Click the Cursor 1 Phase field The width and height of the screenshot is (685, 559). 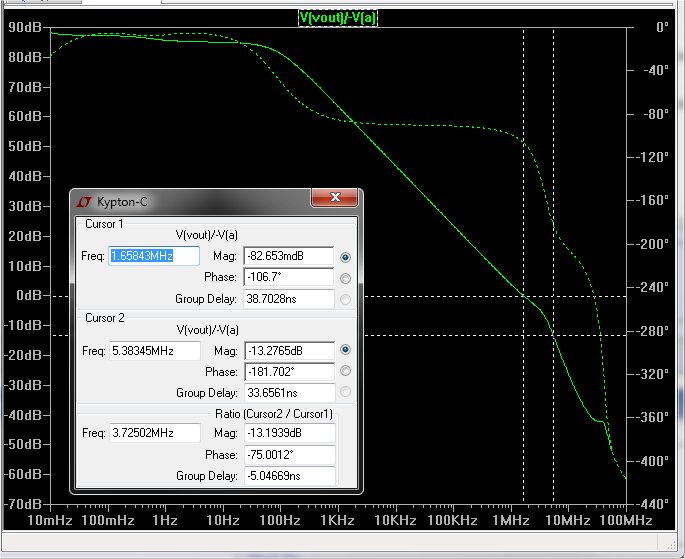click(288, 277)
